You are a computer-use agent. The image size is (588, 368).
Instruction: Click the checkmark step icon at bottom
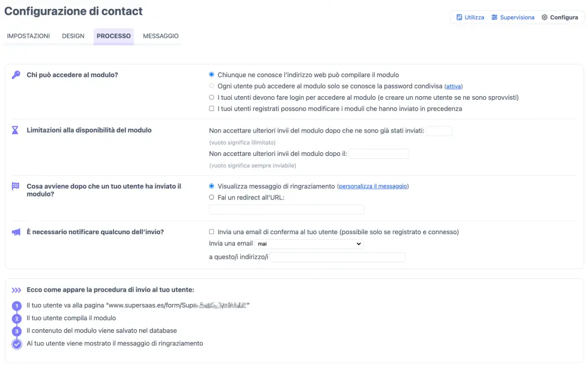pos(17,344)
